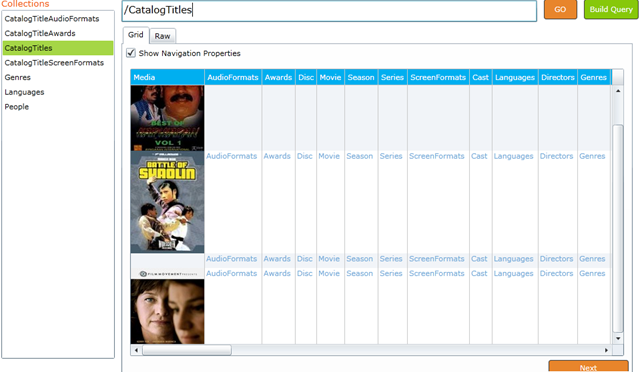The height and width of the screenshot is (372, 640).
Task: Open AudioFormats link in Battle of Shaolin row
Action: pyautogui.click(x=231, y=156)
